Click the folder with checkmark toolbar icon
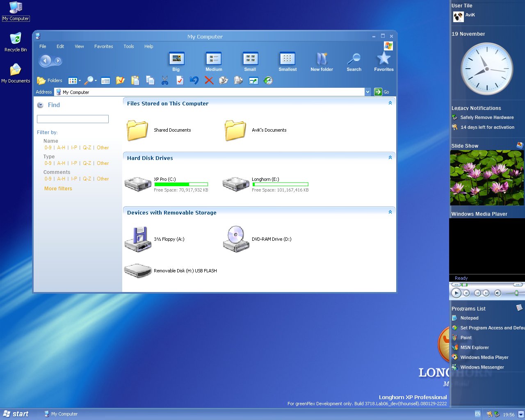 pos(120,80)
